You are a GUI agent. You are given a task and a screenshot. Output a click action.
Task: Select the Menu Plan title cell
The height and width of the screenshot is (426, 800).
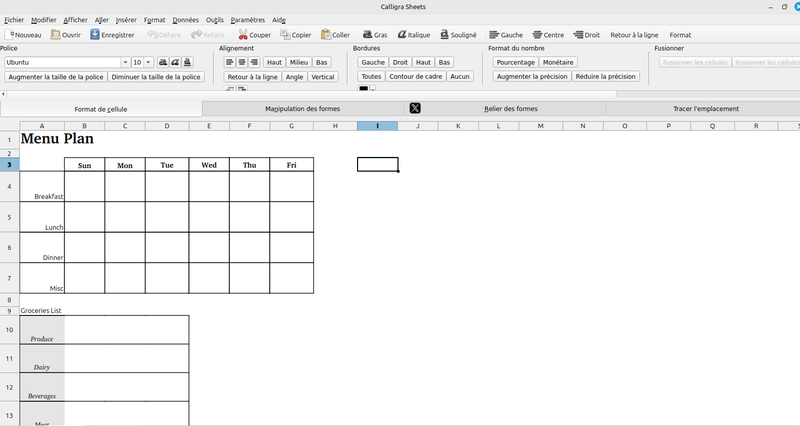coord(42,139)
